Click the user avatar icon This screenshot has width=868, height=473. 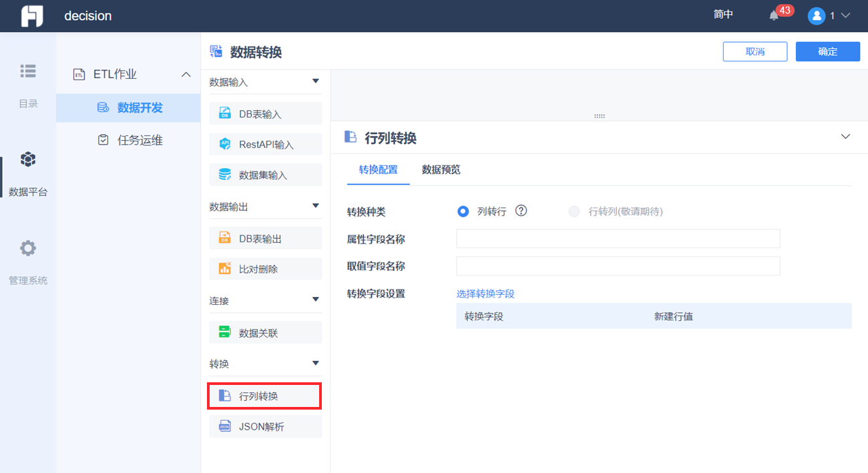pos(817,16)
